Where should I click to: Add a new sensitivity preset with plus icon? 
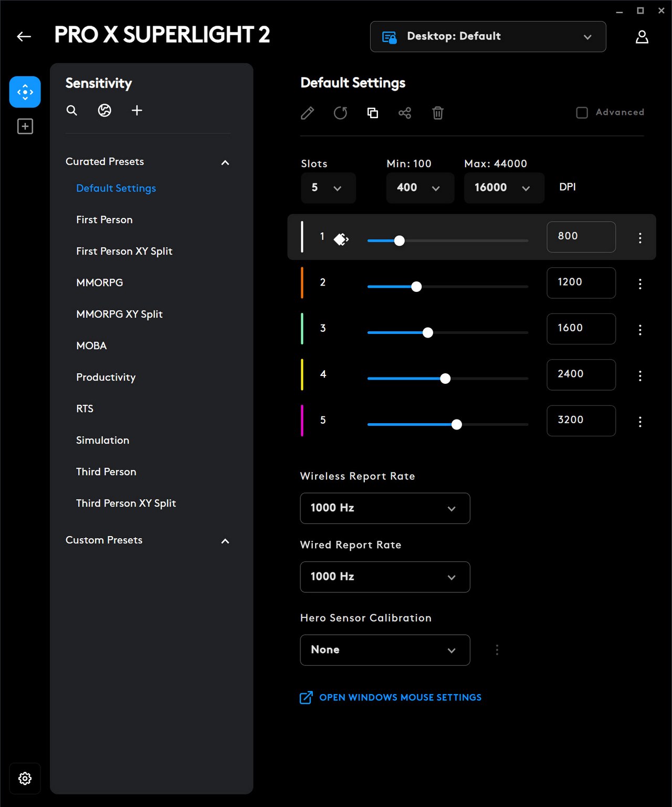point(137,110)
